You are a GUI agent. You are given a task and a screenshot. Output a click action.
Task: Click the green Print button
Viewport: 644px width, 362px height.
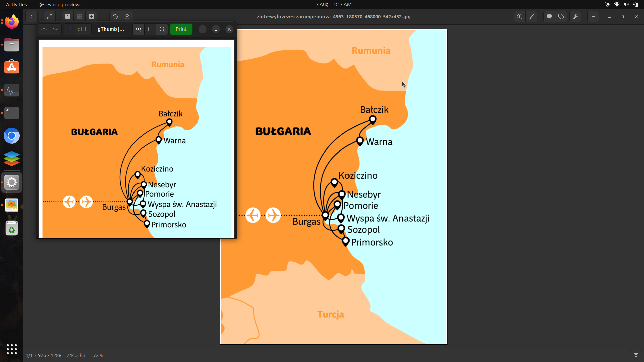(x=181, y=29)
